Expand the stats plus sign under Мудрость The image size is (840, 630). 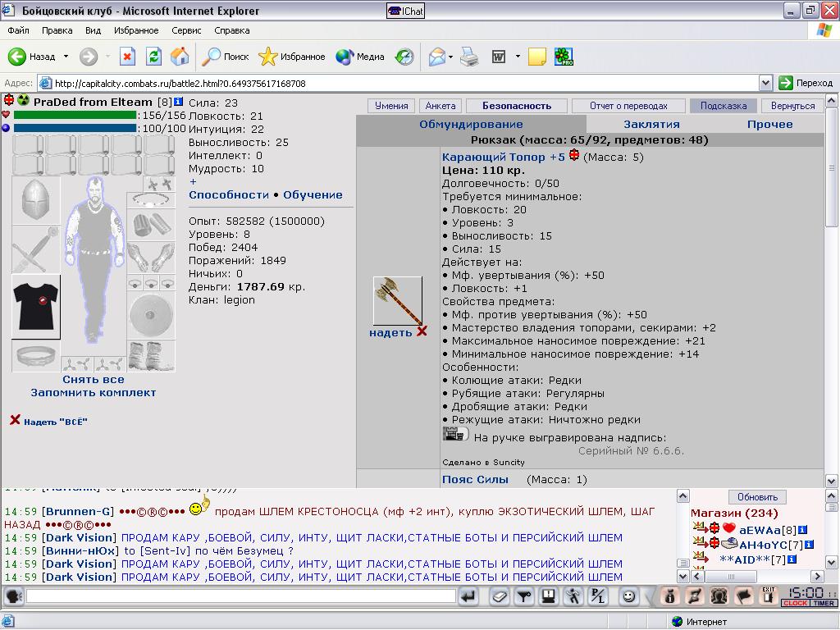pyautogui.click(x=193, y=181)
